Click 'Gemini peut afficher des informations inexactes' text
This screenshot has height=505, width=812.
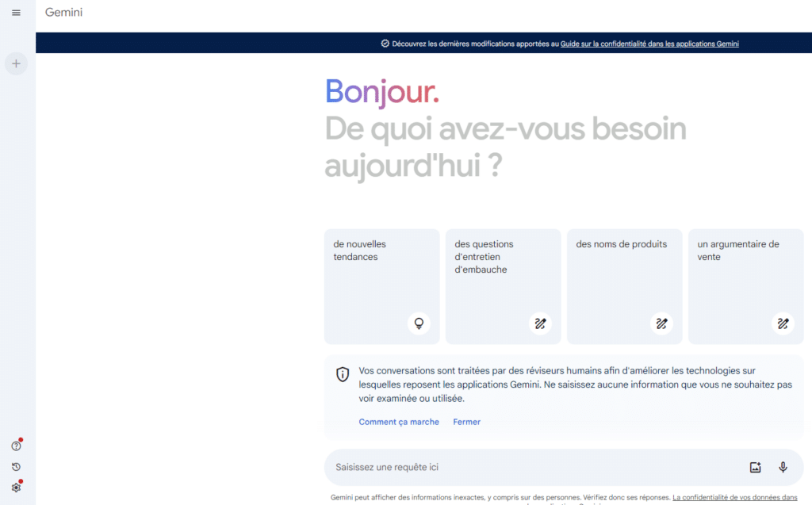click(500, 497)
